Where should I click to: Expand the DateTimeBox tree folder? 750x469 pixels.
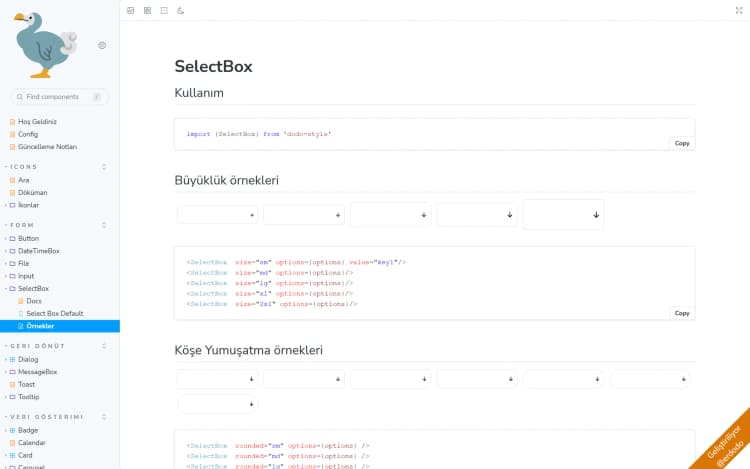(x=38, y=251)
